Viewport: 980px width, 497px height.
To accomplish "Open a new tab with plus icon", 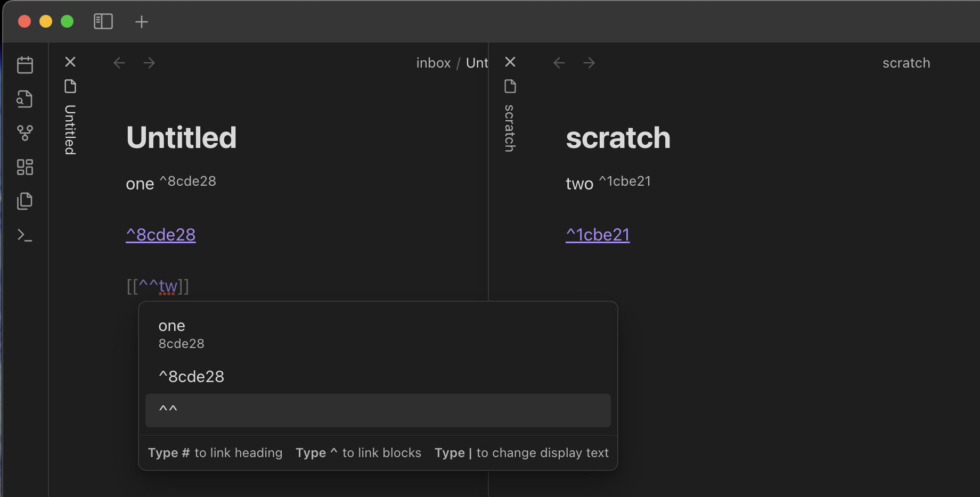I will click(141, 22).
